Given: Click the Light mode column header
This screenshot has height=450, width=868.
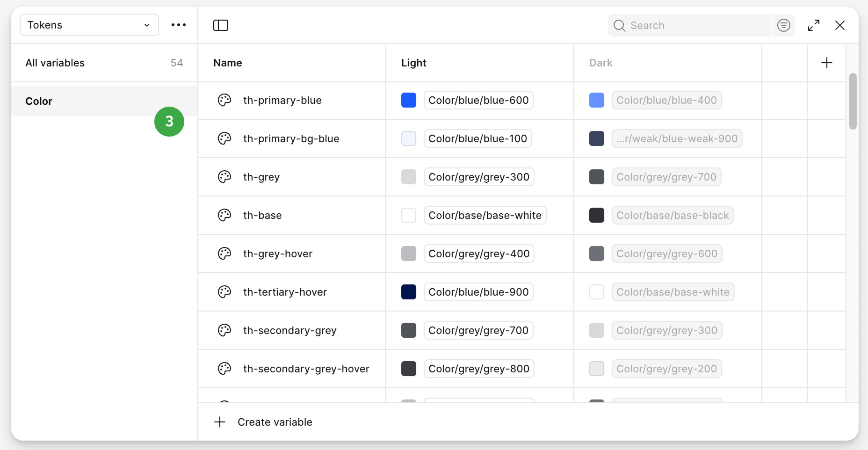Looking at the screenshot, I should pos(413,63).
